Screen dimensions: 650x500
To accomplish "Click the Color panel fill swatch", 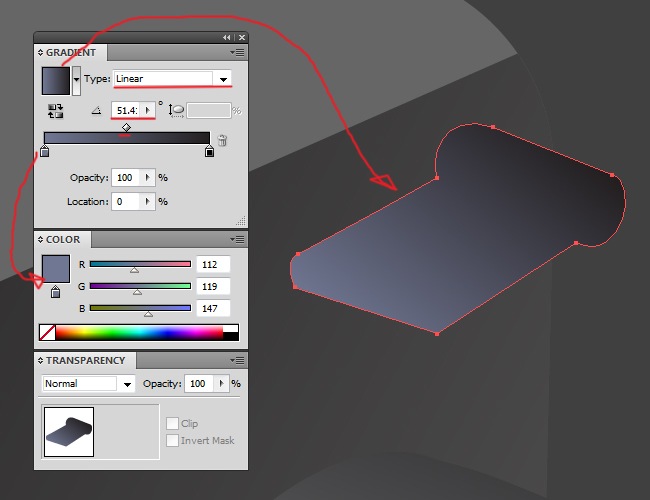I will (56, 269).
